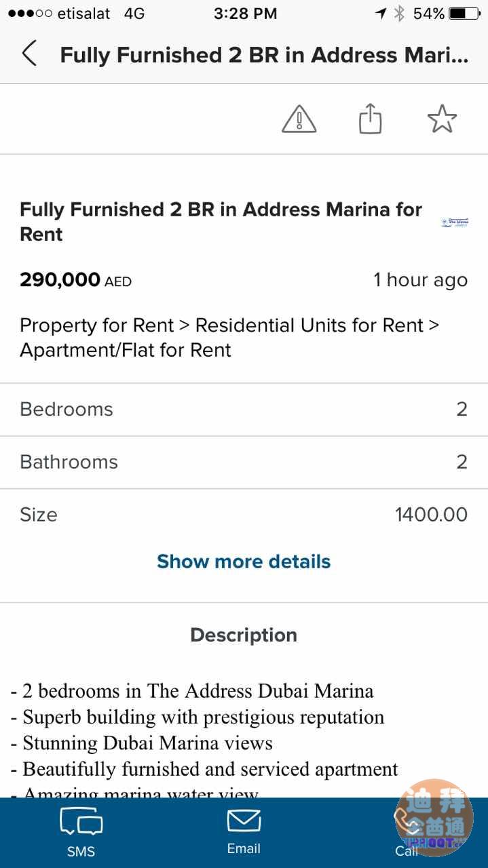Tap the listing title in header bar
The height and width of the screenshot is (868, 488).
tap(264, 55)
